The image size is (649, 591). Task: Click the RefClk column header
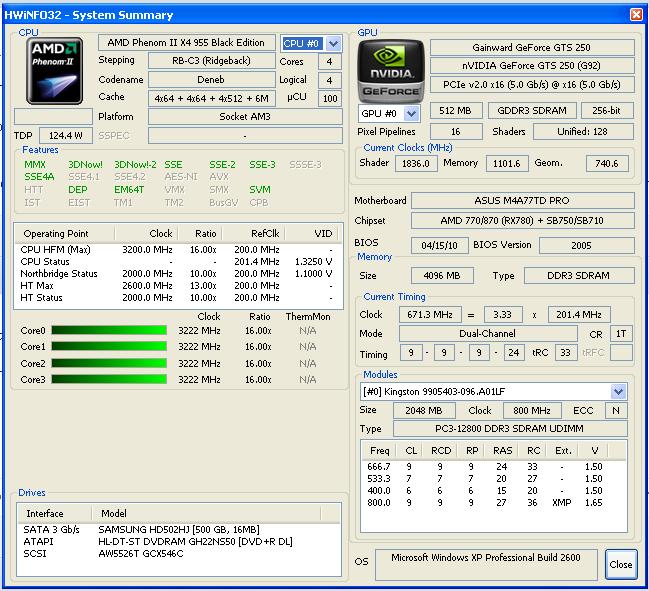click(x=253, y=234)
